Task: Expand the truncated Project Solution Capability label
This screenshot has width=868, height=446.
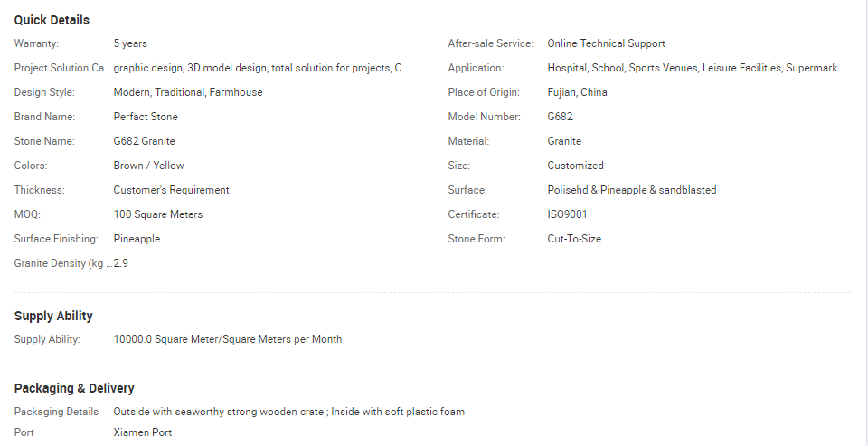Action: pyautogui.click(x=62, y=68)
